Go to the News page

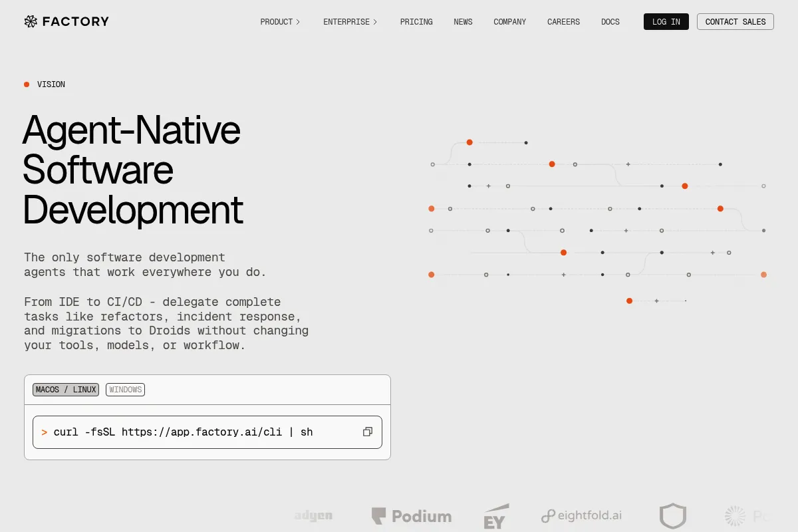pos(463,22)
